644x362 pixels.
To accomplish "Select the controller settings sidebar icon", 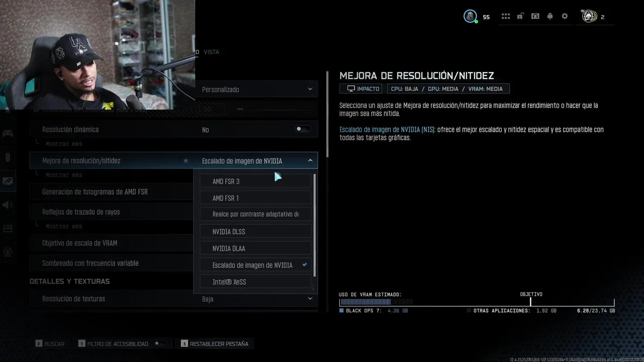I will [x=8, y=133].
